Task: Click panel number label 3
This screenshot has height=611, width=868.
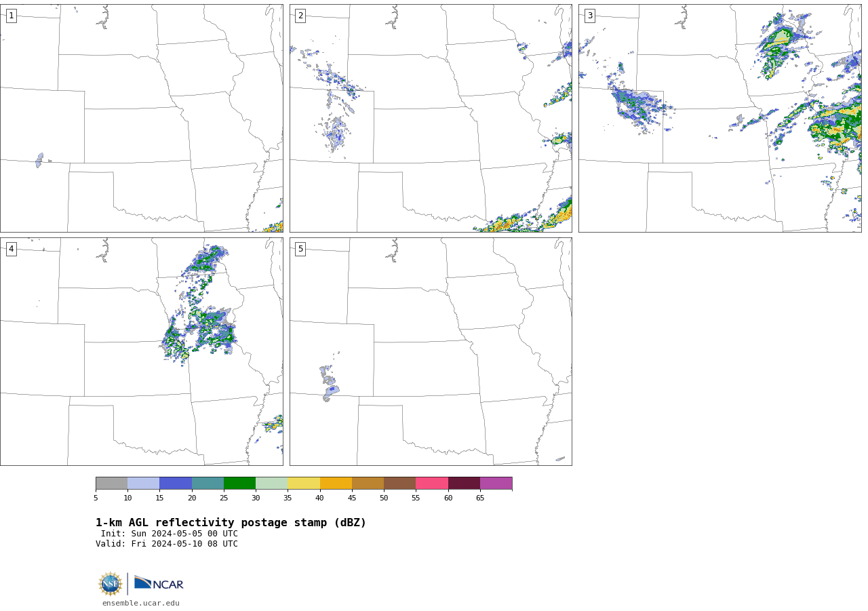Action: point(589,16)
